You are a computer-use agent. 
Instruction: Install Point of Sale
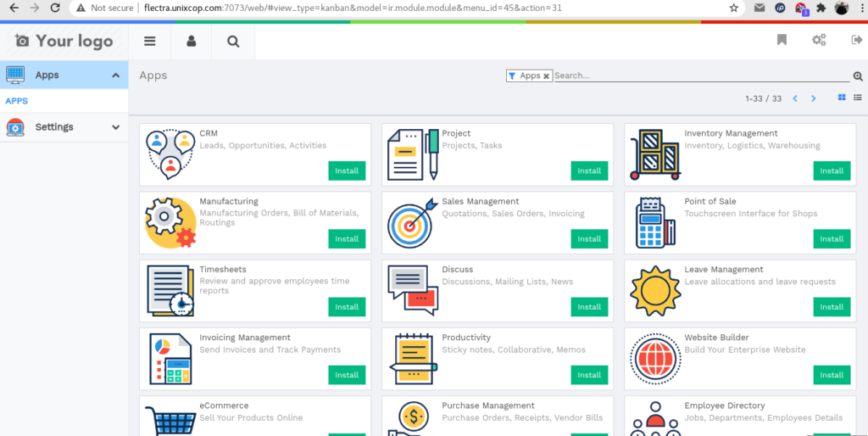(x=832, y=238)
